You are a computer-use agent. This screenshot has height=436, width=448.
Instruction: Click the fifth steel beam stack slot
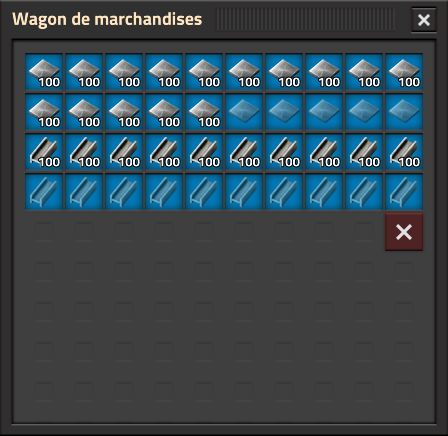[x=204, y=152]
